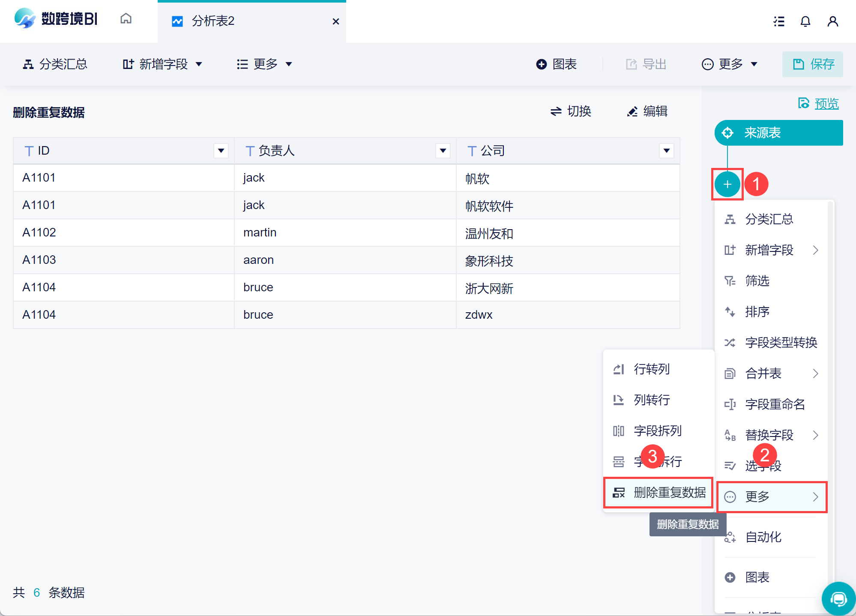
Task: Open the chat support bubble
Action: click(838, 598)
